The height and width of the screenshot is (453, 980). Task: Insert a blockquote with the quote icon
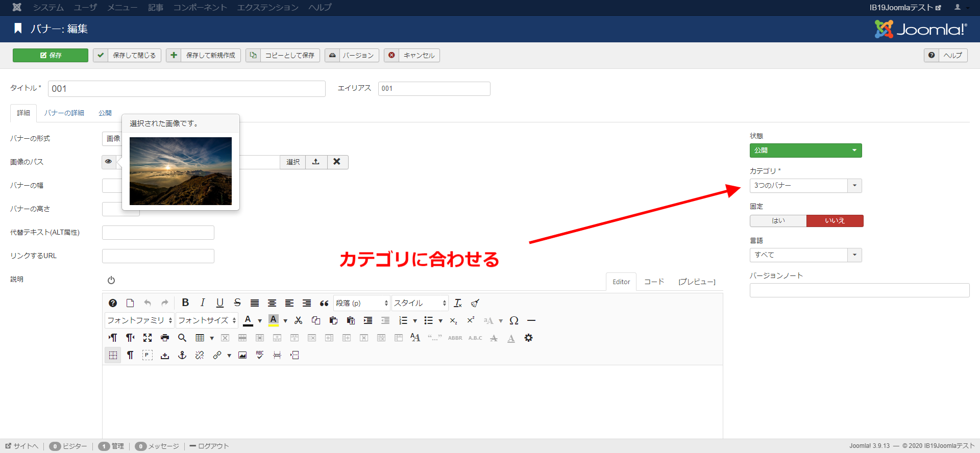(324, 303)
